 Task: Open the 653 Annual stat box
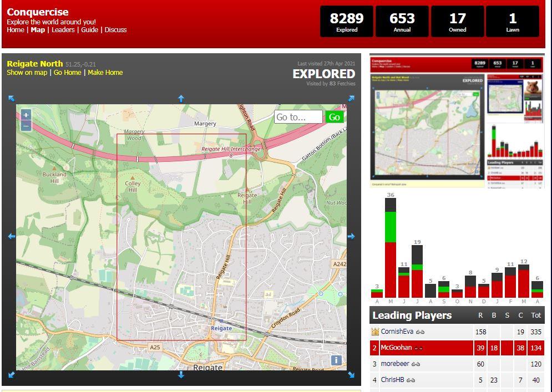coord(402,22)
